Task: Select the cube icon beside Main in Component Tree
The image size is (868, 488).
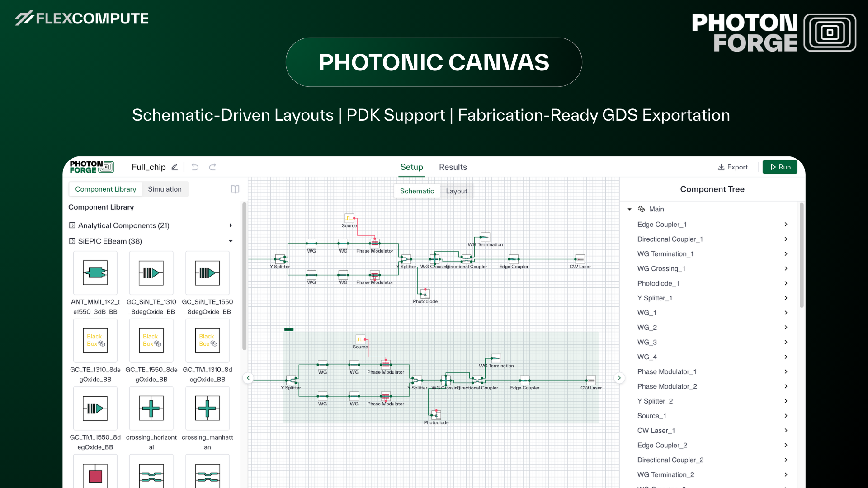Action: [641, 209]
